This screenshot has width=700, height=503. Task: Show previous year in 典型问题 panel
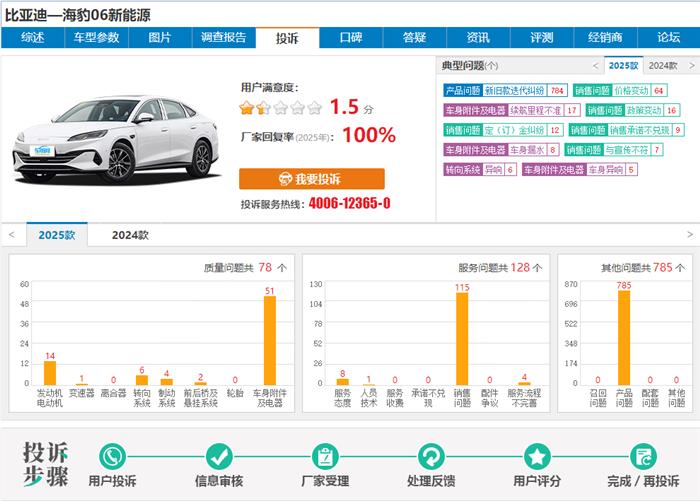pyautogui.click(x=596, y=66)
